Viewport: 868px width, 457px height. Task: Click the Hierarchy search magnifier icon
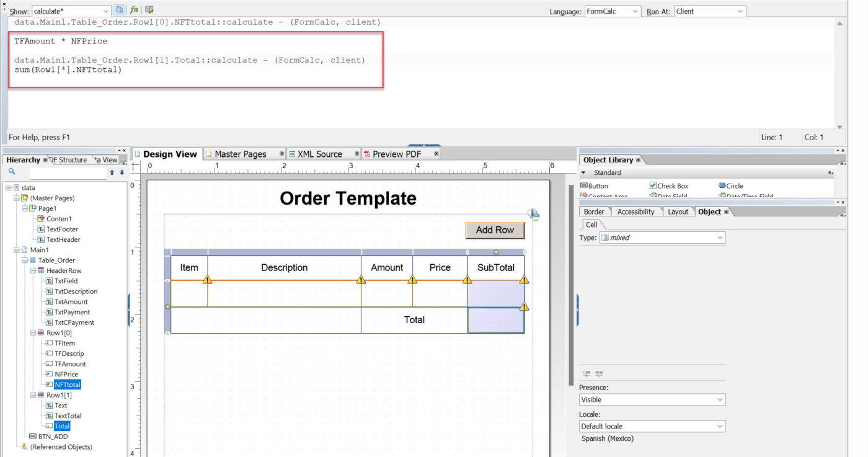click(12, 172)
